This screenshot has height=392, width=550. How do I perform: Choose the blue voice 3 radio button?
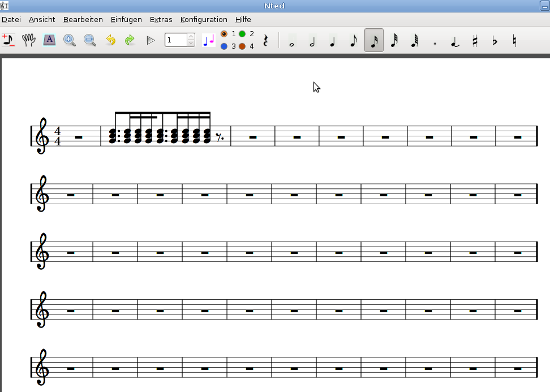[224, 46]
